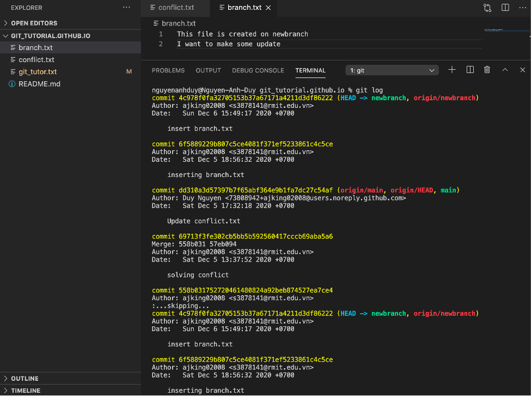This screenshot has height=396, width=532.
Task: Switch to the DEBUG CONSOLE panel
Action: 258,70
